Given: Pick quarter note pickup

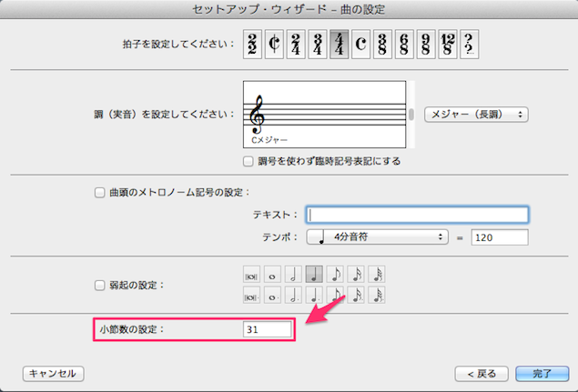Looking at the screenshot, I should 314,275.
